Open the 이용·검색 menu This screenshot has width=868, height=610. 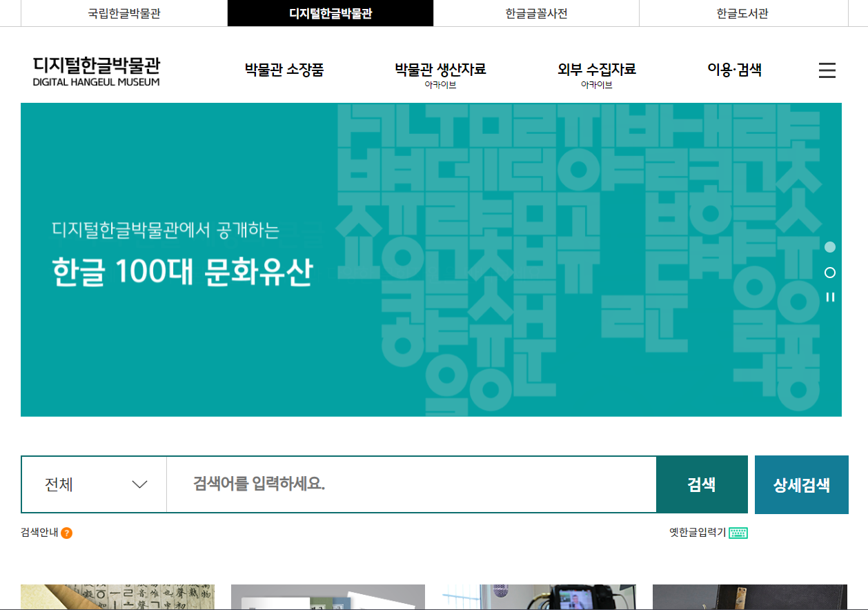(x=734, y=70)
